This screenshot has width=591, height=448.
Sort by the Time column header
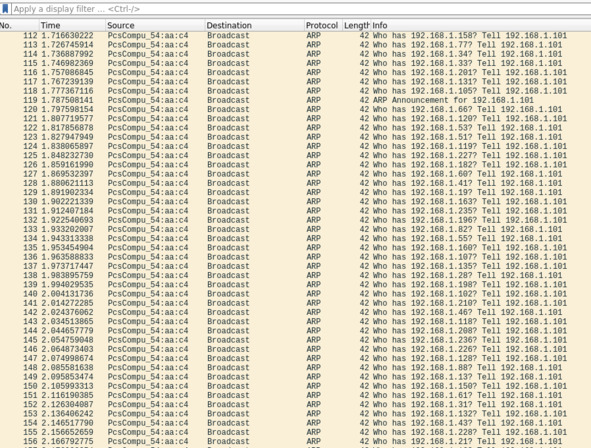[x=72, y=25]
